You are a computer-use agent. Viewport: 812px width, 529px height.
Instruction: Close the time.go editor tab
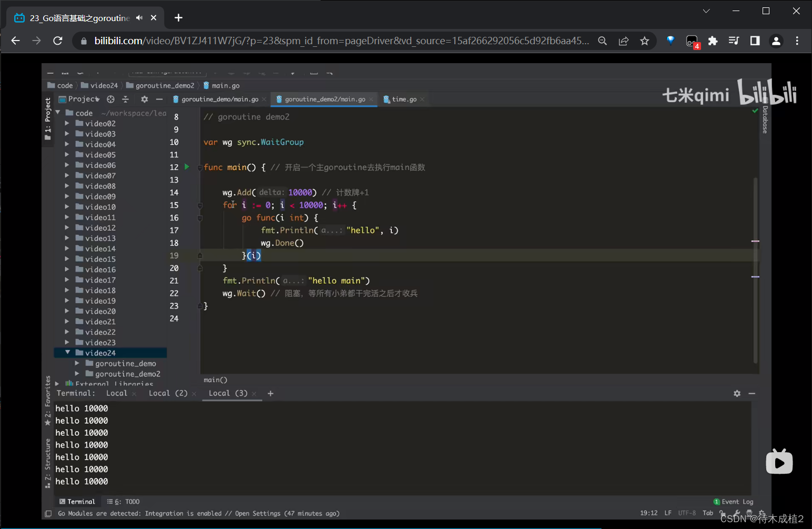422,99
